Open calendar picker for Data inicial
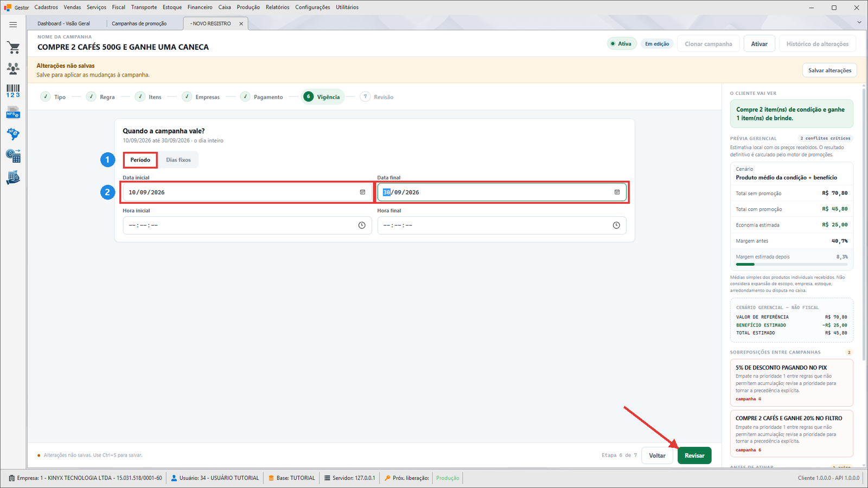868x488 pixels. point(362,192)
